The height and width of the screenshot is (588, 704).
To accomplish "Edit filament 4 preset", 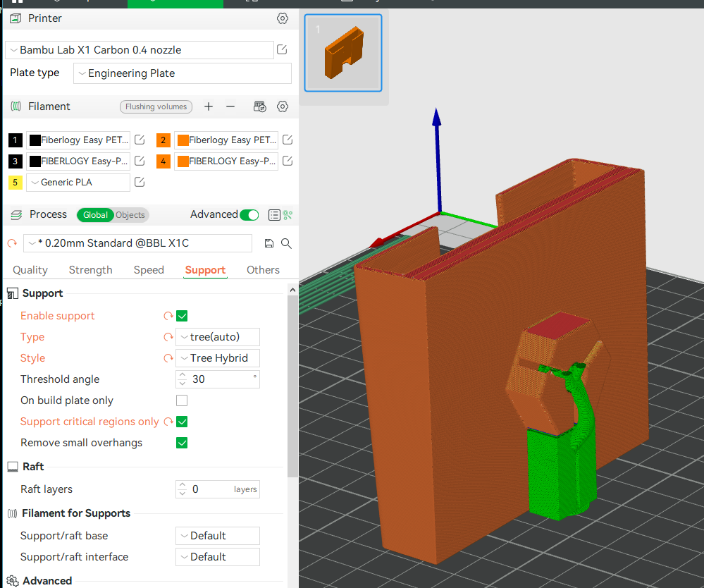I will (x=288, y=161).
